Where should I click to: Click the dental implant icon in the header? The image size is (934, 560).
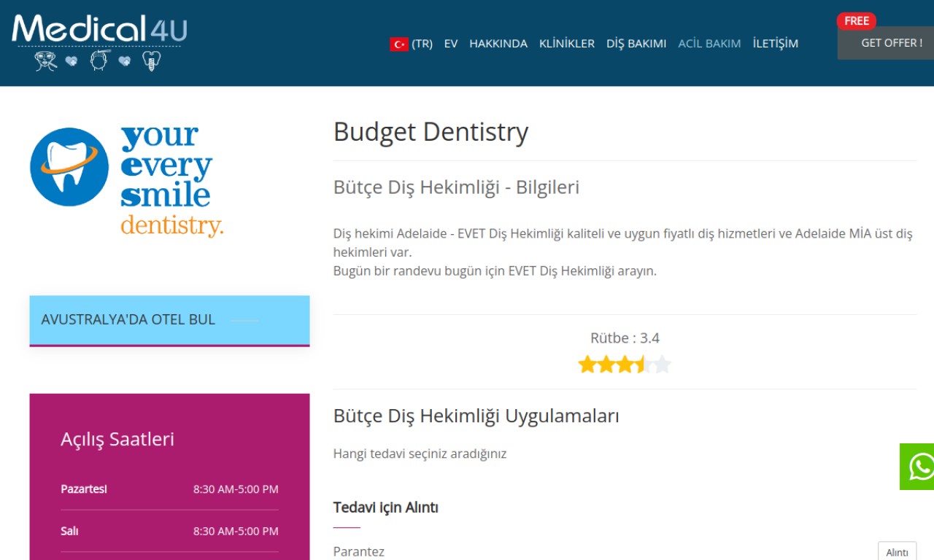[150, 61]
